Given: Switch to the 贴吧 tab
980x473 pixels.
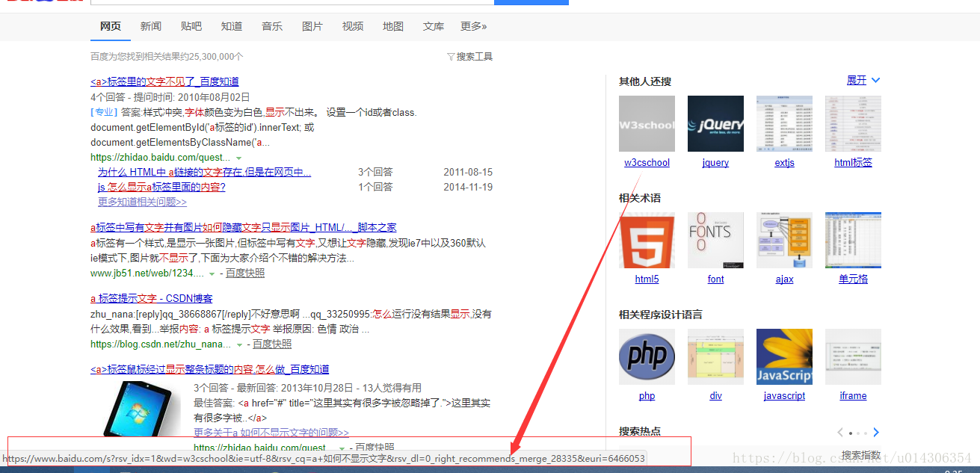Looking at the screenshot, I should tap(191, 26).
